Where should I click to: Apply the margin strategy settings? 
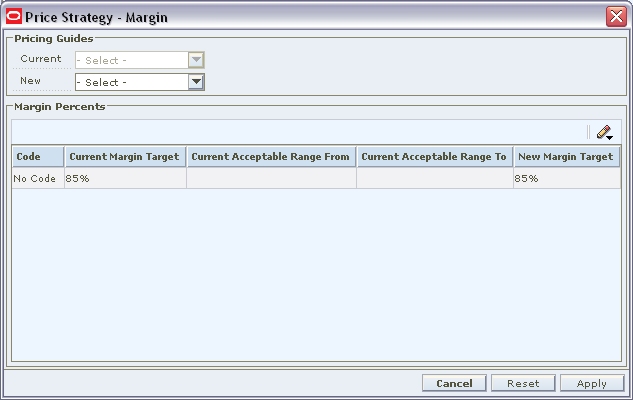click(x=592, y=383)
